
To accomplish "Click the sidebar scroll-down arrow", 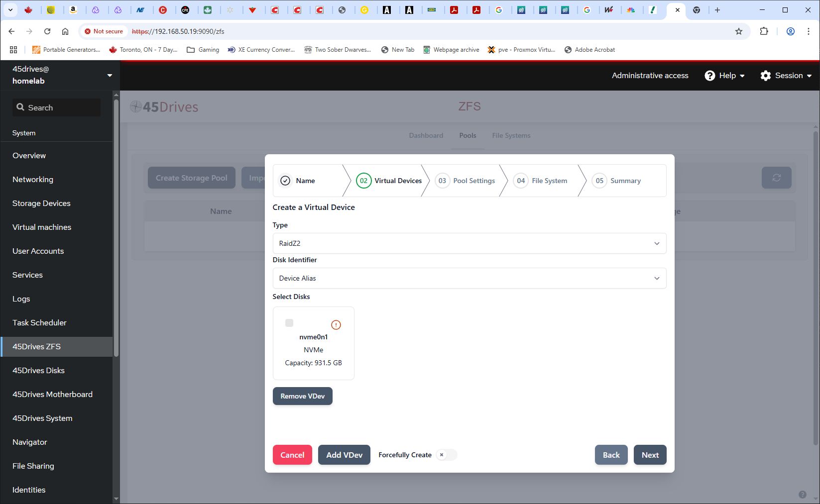I will [x=116, y=499].
